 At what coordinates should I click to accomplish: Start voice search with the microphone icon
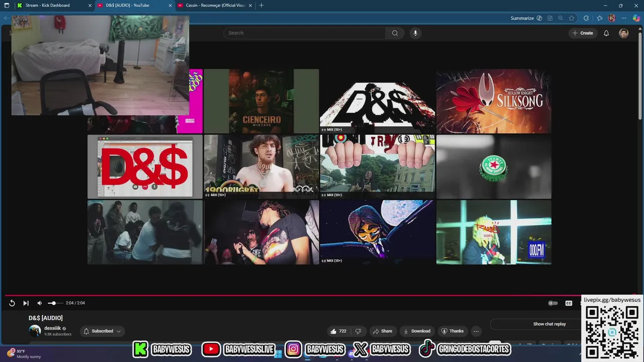(x=415, y=33)
